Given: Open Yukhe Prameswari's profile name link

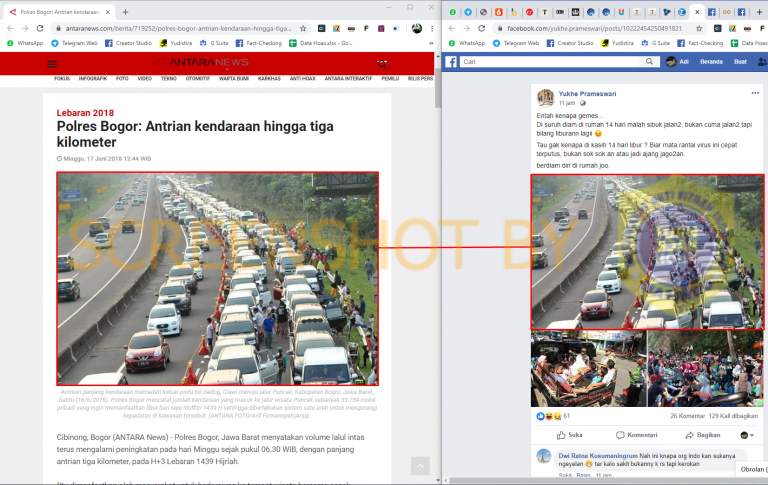Looking at the screenshot, I should 587,94.
